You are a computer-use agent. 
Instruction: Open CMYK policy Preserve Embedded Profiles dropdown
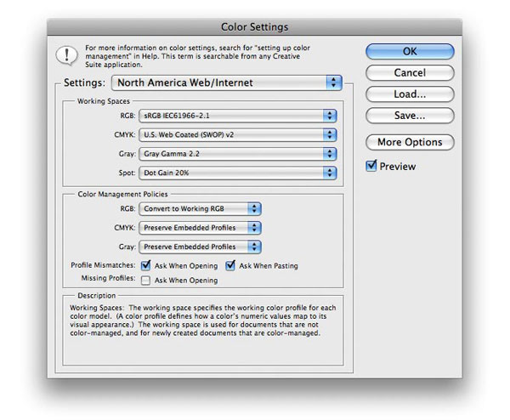pos(201,228)
